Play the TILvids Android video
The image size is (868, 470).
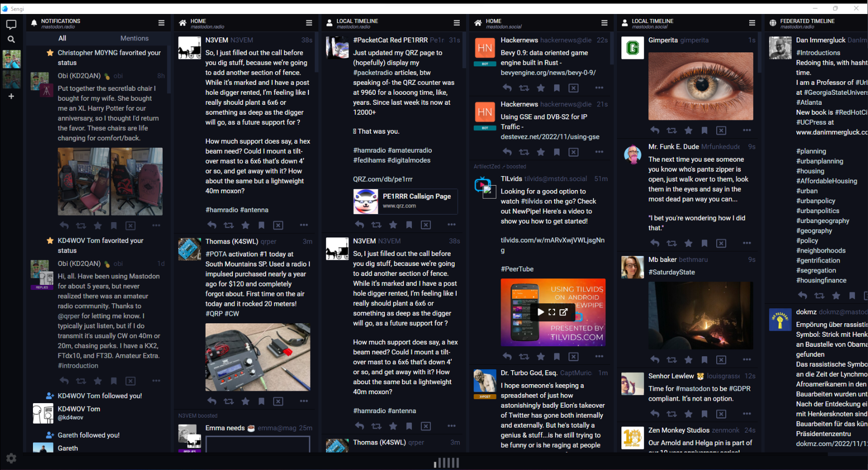point(541,312)
